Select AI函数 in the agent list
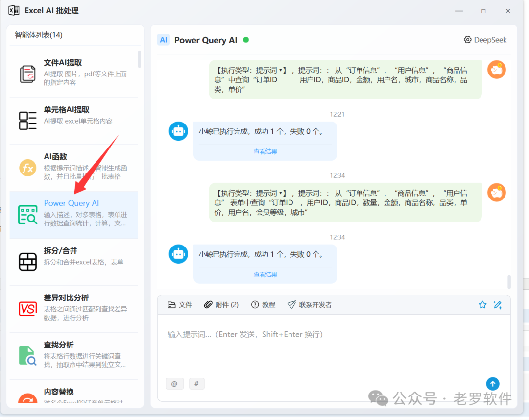 pos(73,168)
